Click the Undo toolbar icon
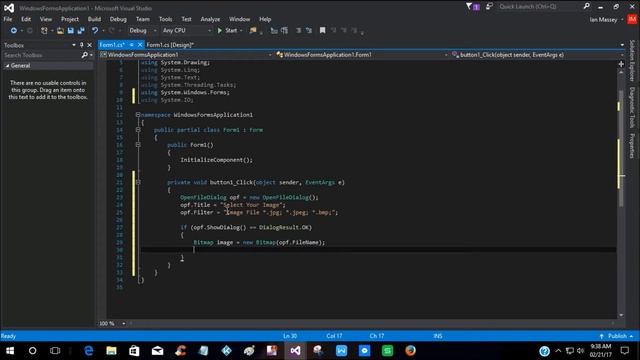 coord(95,31)
